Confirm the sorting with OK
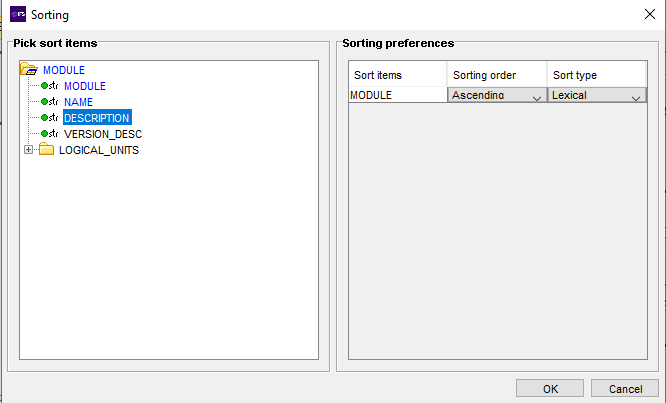Viewport: 666px width, 403px height. click(x=550, y=389)
